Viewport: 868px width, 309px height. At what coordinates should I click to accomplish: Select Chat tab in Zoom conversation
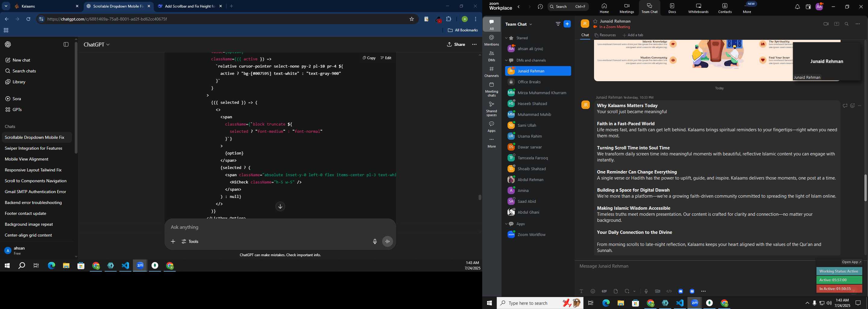[585, 35]
